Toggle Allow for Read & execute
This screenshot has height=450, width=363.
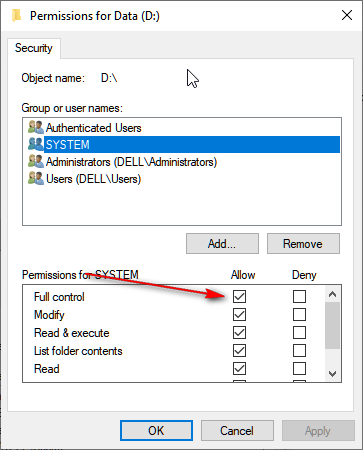coord(239,332)
